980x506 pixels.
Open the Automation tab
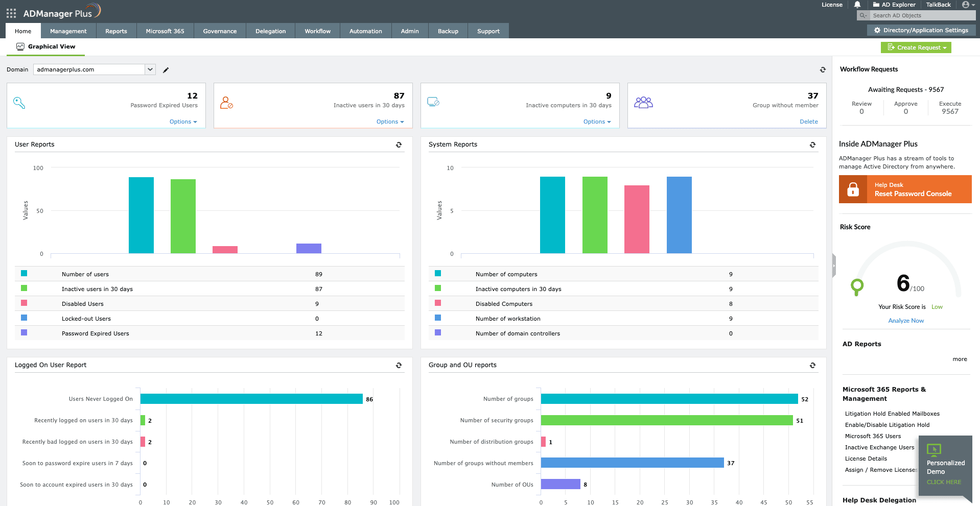click(x=365, y=31)
